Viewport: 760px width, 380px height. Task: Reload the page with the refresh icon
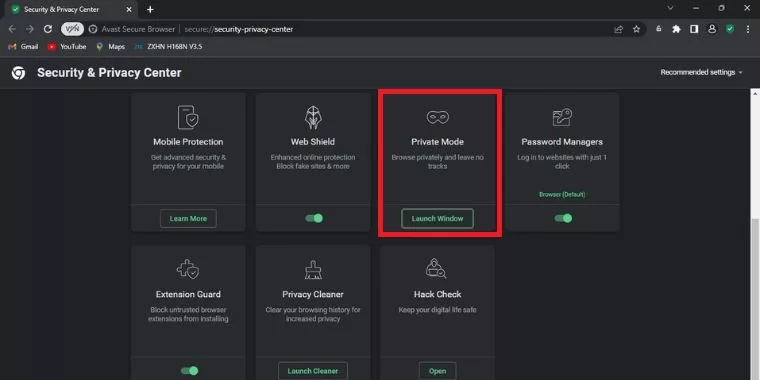(x=48, y=29)
